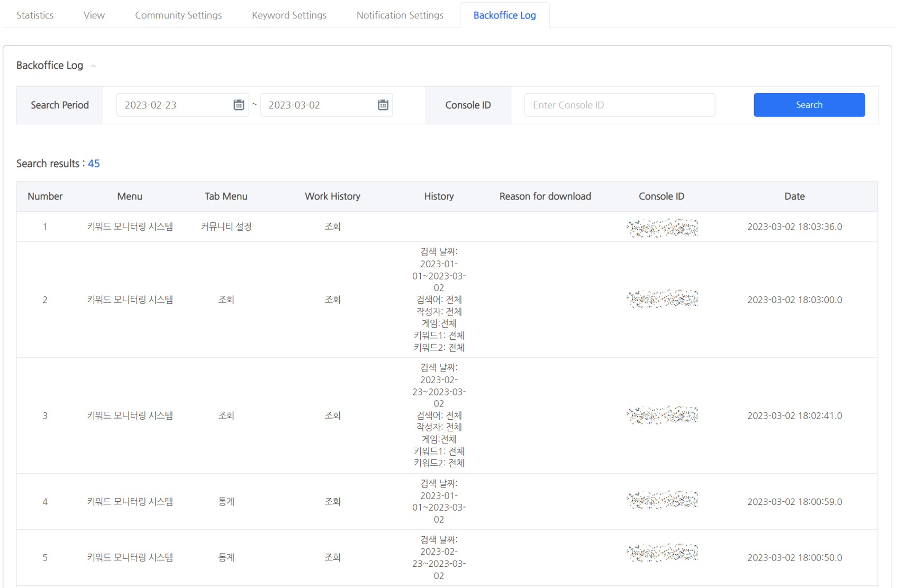Go to Community Settings tab
This screenshot has width=897, height=588.
click(178, 15)
